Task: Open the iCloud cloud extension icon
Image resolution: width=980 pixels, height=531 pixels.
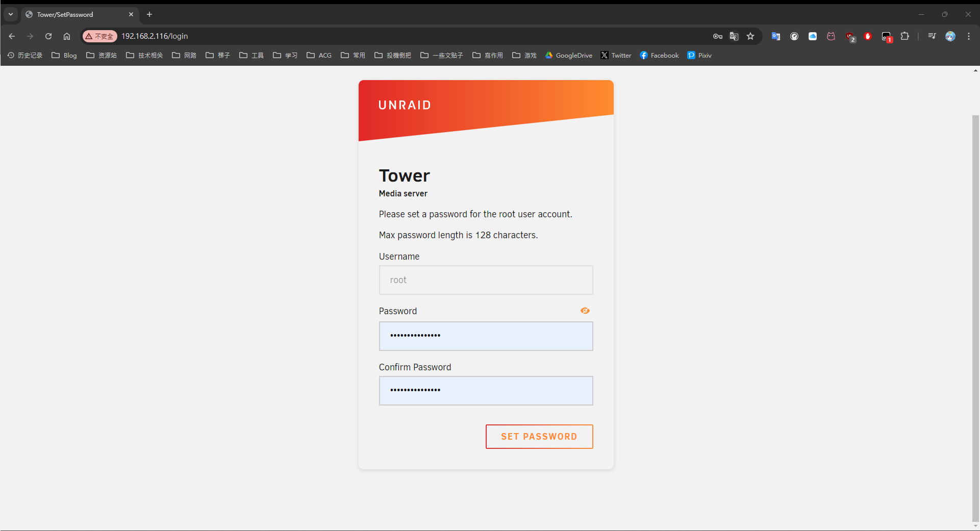Action: tap(813, 36)
